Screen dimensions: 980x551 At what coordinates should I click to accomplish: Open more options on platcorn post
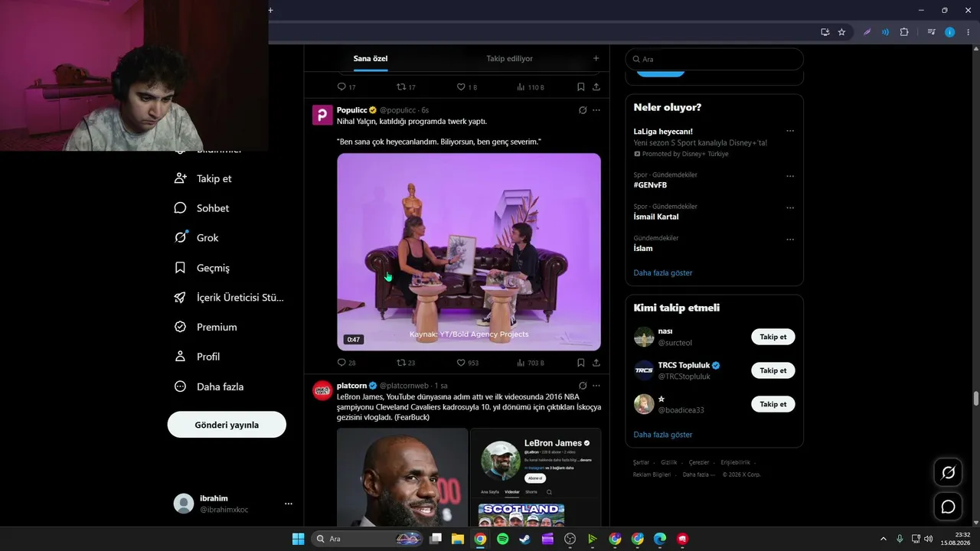[x=596, y=386]
